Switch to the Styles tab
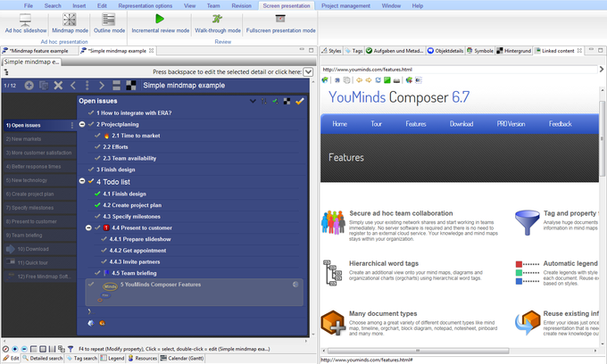The height and width of the screenshot is (364, 607). (331, 51)
